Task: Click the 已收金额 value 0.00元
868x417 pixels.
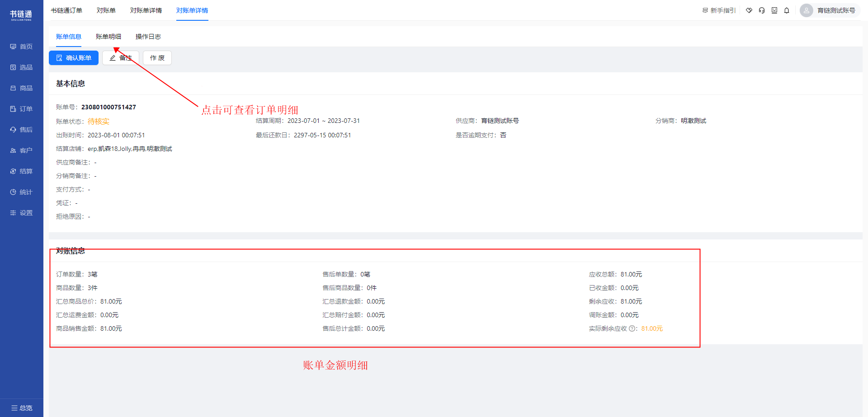Action: (x=629, y=288)
